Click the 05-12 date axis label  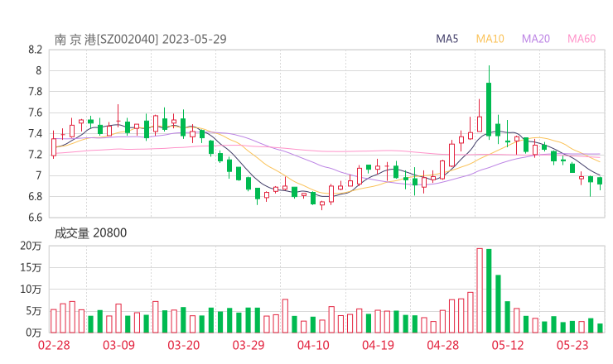click(x=508, y=345)
